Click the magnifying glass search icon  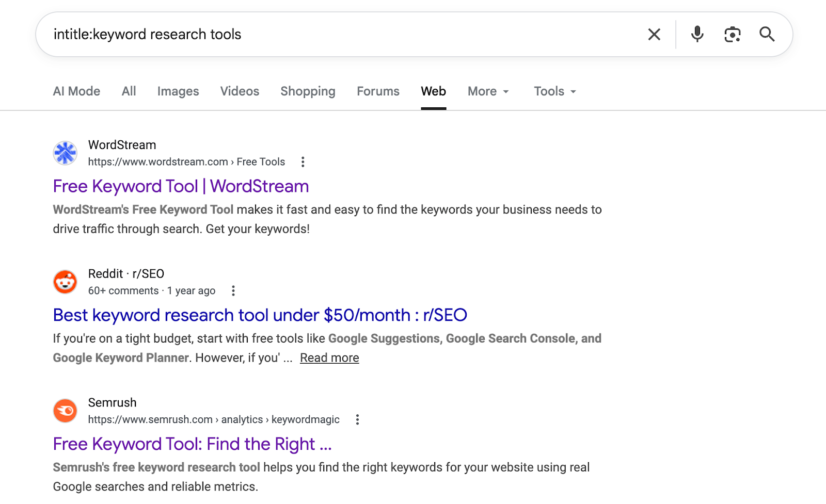point(767,35)
